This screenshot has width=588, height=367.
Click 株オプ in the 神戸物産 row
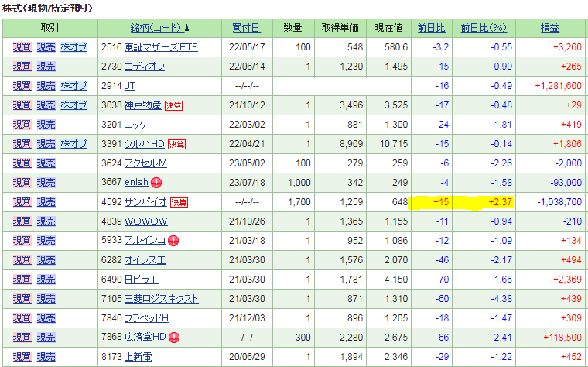click(x=73, y=105)
